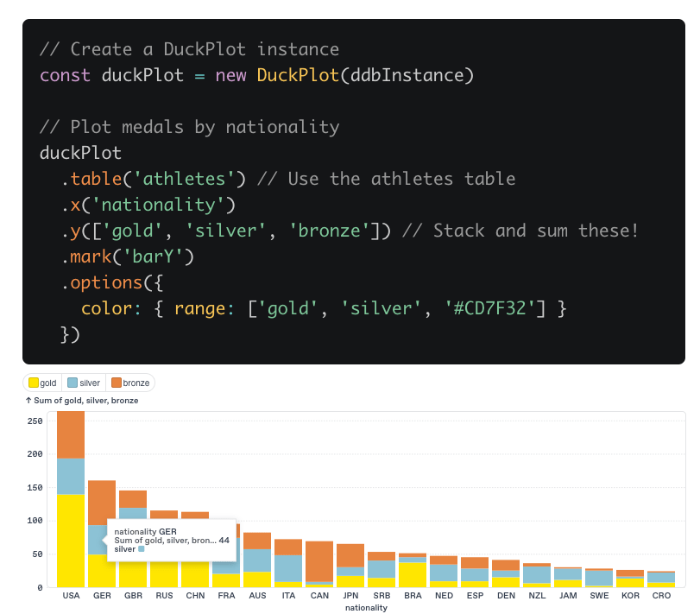
Task: Click the GER bronze bar segment
Action: 102,502
